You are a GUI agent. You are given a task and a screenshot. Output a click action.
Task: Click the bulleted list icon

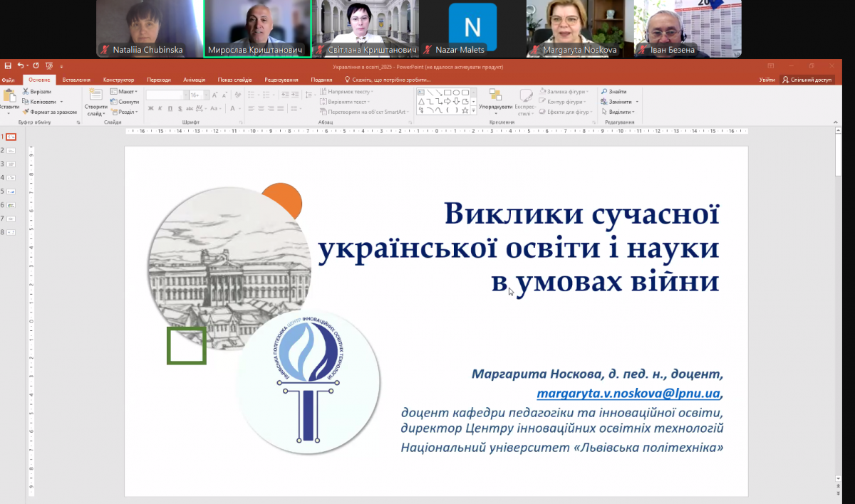point(250,95)
